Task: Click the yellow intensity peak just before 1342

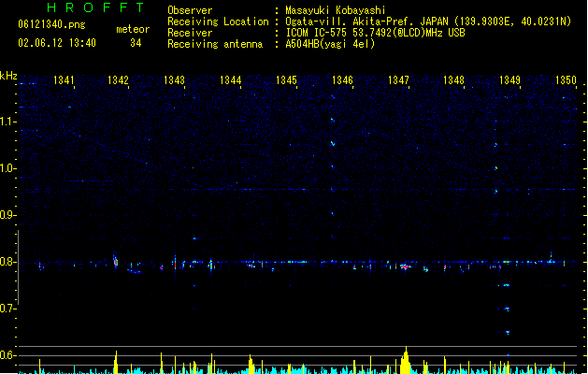Action: tap(116, 362)
